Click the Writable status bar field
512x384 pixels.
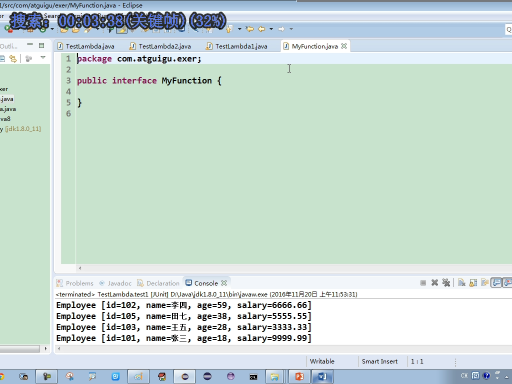tap(322, 361)
